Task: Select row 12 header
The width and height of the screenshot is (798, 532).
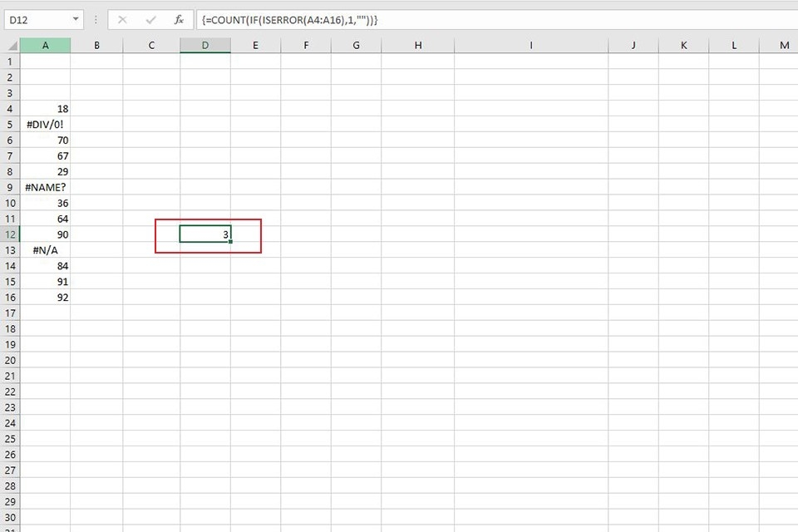Action: coord(10,234)
